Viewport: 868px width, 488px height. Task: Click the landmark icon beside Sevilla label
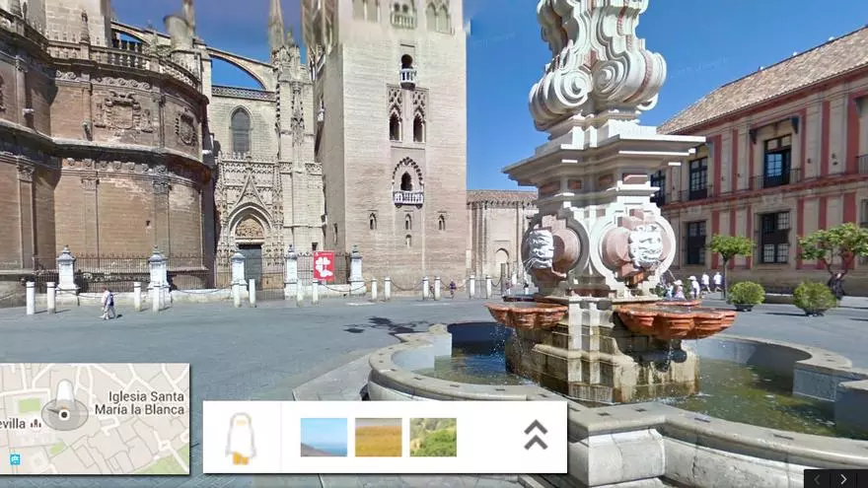pyautogui.click(x=36, y=423)
